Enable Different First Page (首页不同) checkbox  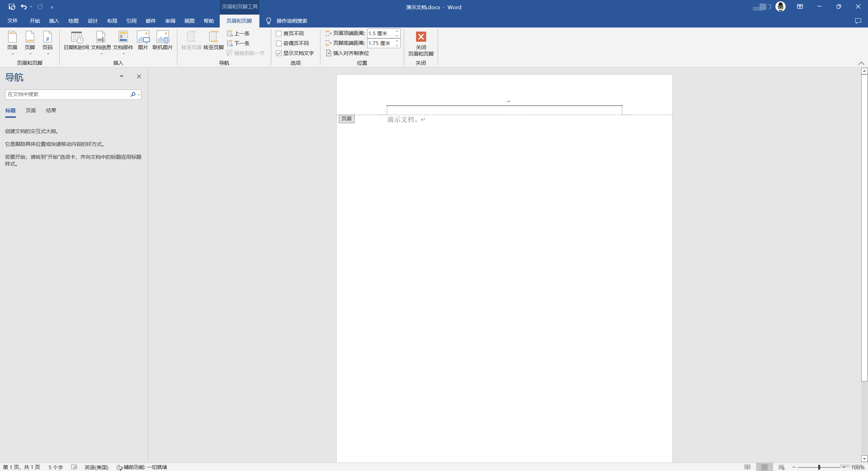coord(279,34)
